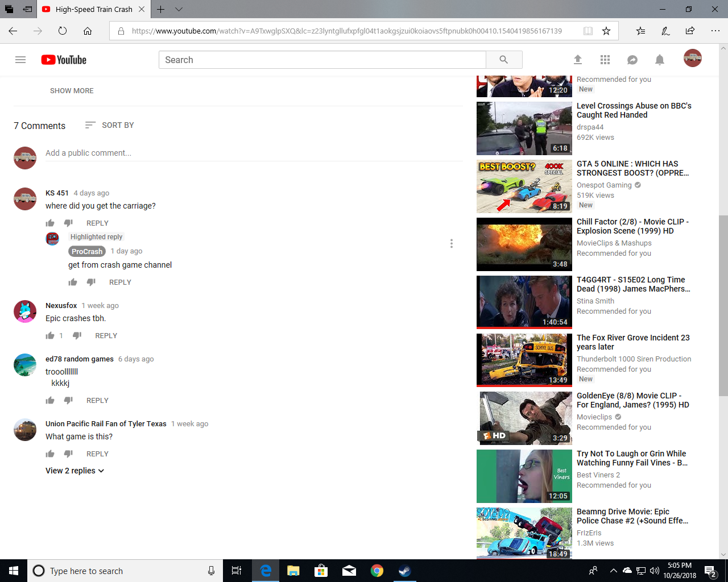
Task: Open the reading view icon
Action: coord(588,31)
